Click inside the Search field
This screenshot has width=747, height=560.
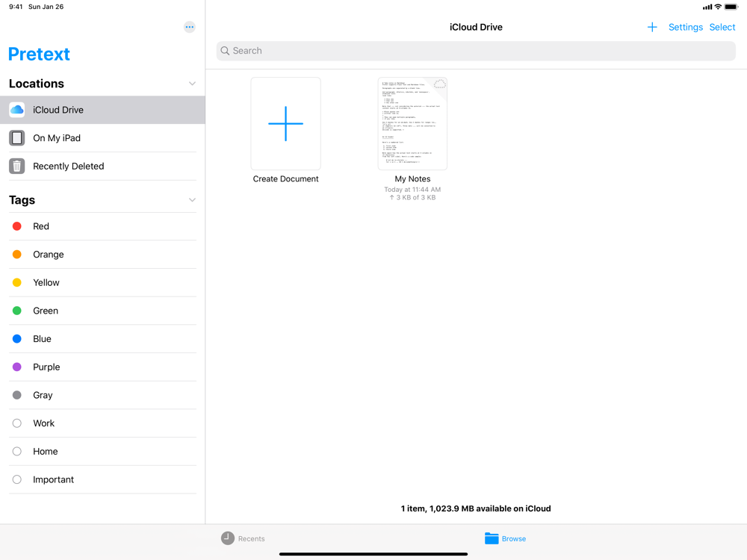pyautogui.click(x=476, y=51)
